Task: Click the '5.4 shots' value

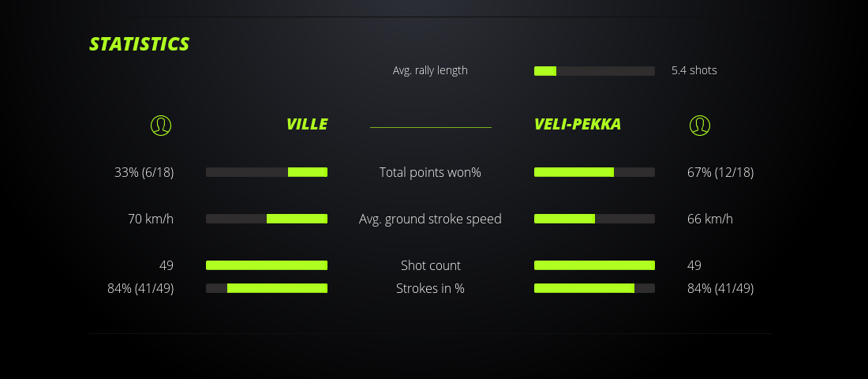Action: [694, 70]
